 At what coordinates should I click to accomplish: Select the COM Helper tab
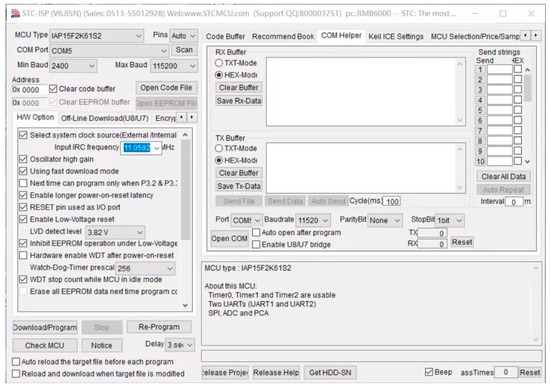pos(341,36)
